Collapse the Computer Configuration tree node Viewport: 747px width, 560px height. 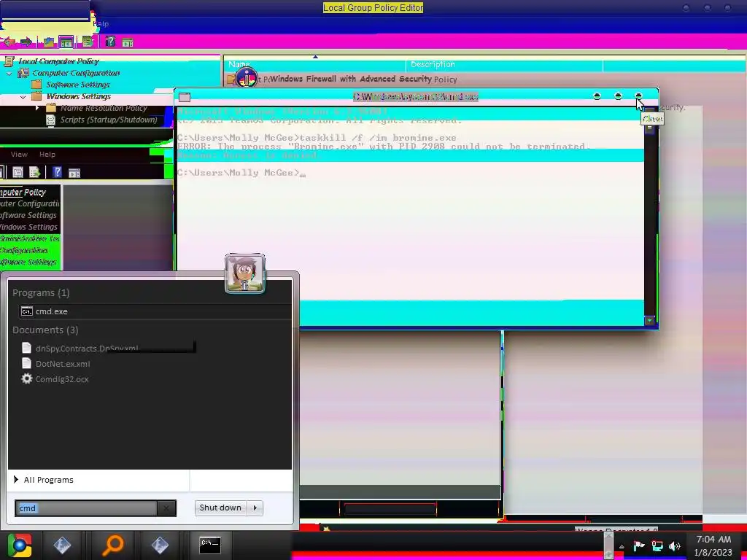pyautogui.click(x=9, y=74)
